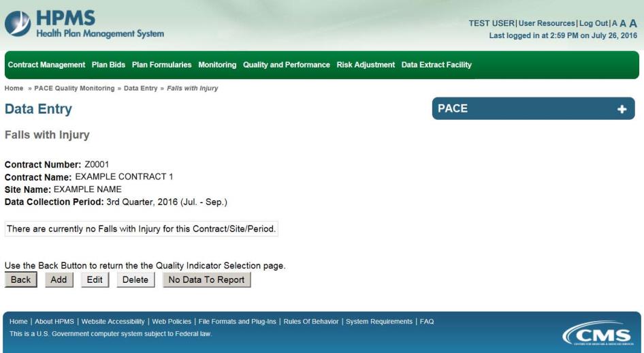Click EXAMPLE CONTRACT 1 text
Screen dimensions: 644x353
click(124, 176)
